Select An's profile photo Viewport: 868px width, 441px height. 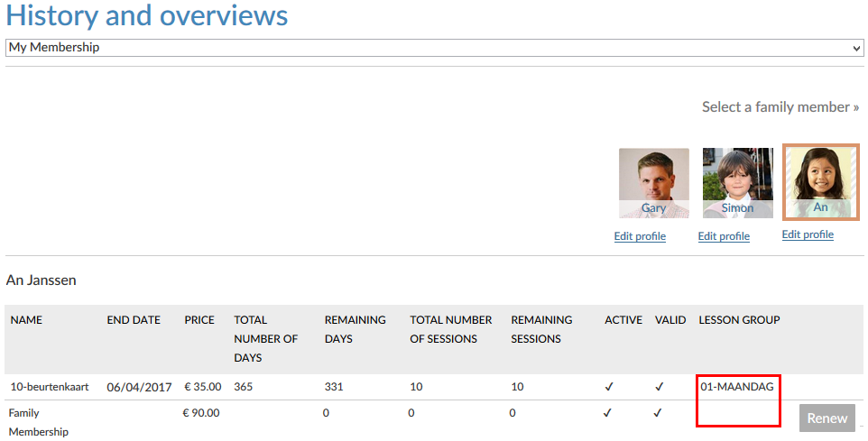[x=820, y=181]
